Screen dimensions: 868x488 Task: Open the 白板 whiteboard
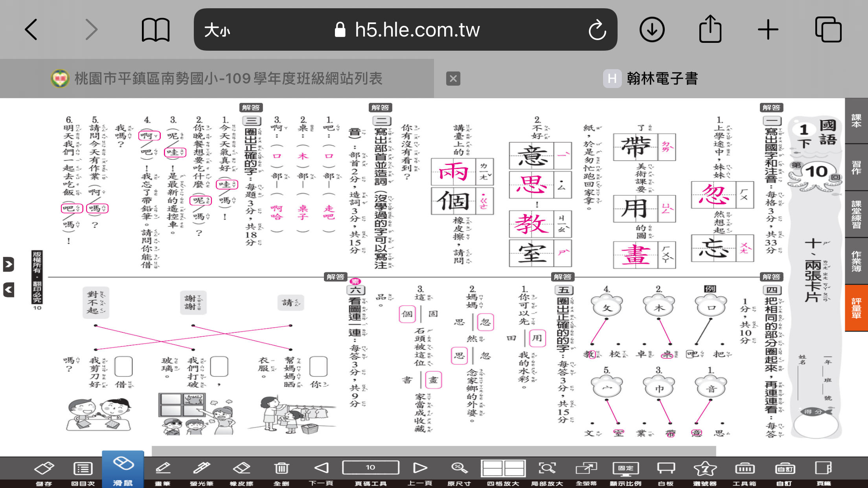(666, 473)
